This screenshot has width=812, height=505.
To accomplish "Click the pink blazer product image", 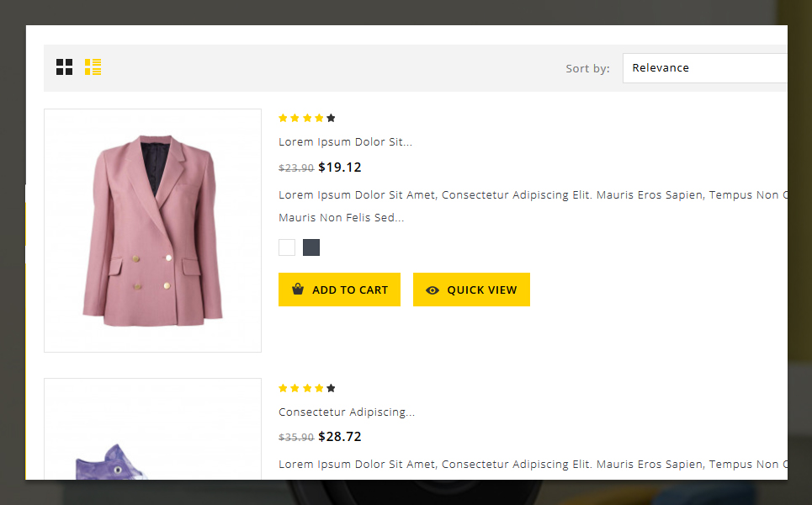I will pos(153,231).
